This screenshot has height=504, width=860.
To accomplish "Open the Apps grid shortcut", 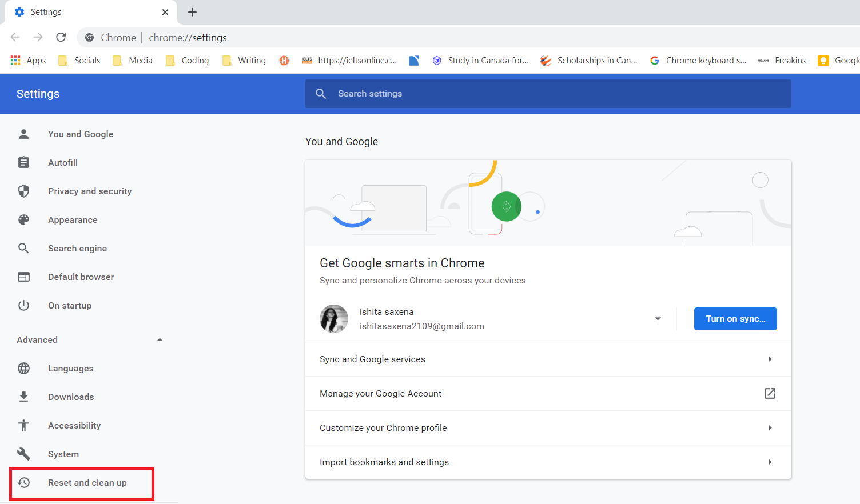I will tap(28, 61).
